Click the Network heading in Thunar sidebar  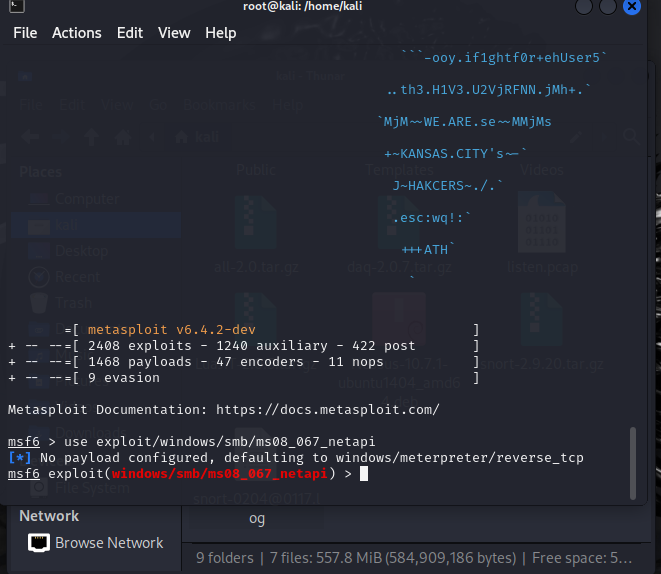pos(49,516)
